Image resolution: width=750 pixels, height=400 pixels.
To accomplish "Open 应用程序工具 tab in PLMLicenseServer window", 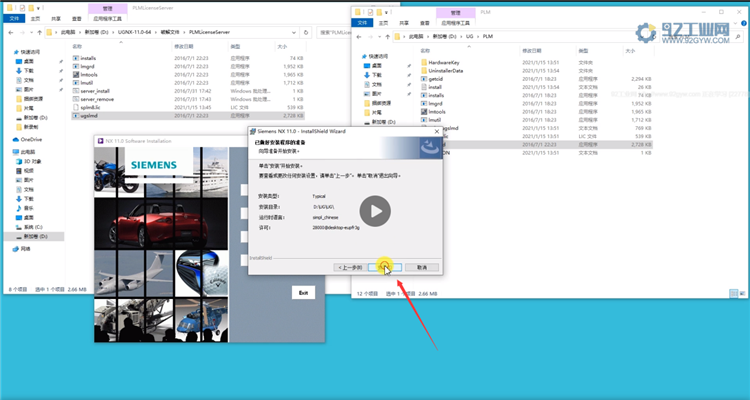I will pos(108,19).
